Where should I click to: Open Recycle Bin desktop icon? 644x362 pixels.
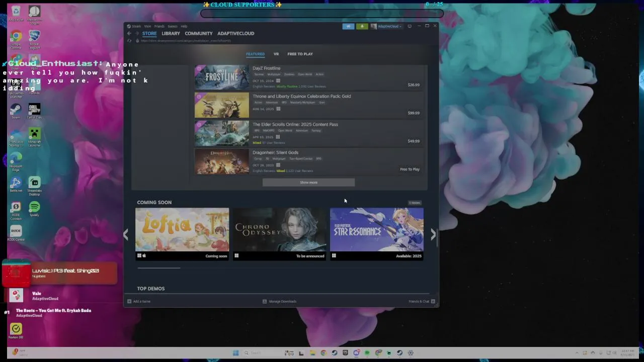click(16, 14)
